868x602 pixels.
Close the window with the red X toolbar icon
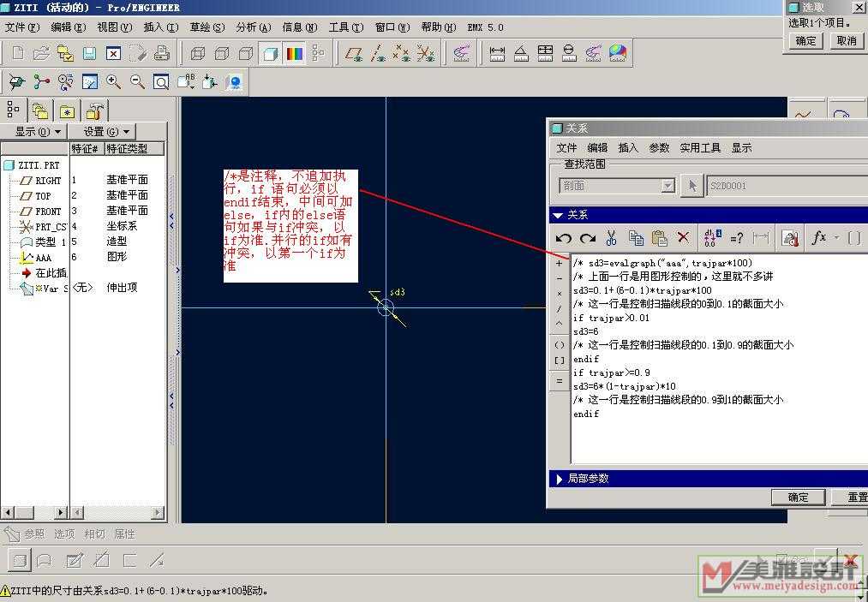pos(113,53)
